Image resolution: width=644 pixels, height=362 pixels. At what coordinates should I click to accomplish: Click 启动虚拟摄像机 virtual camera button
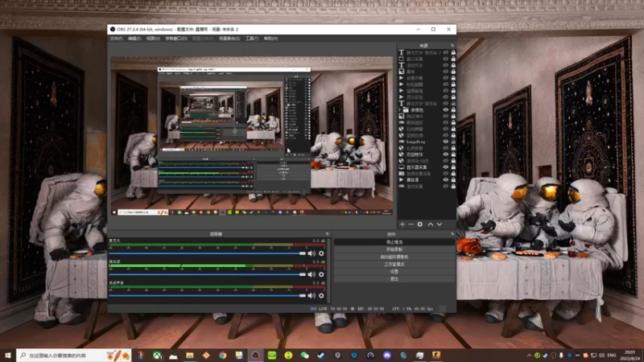(394, 257)
